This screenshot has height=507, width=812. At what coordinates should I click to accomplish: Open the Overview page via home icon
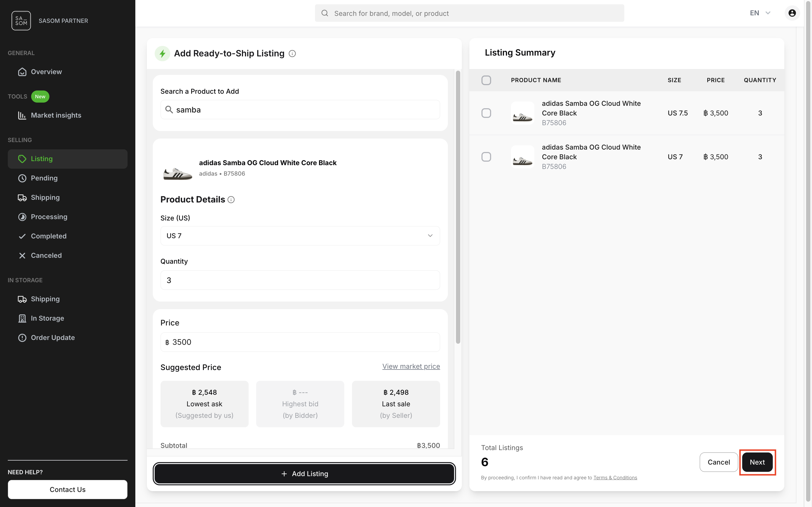pos(22,71)
